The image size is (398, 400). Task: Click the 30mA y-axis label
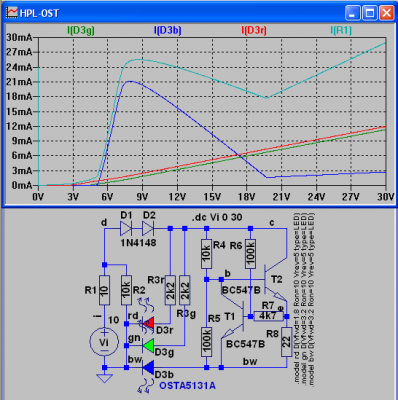tap(19, 37)
